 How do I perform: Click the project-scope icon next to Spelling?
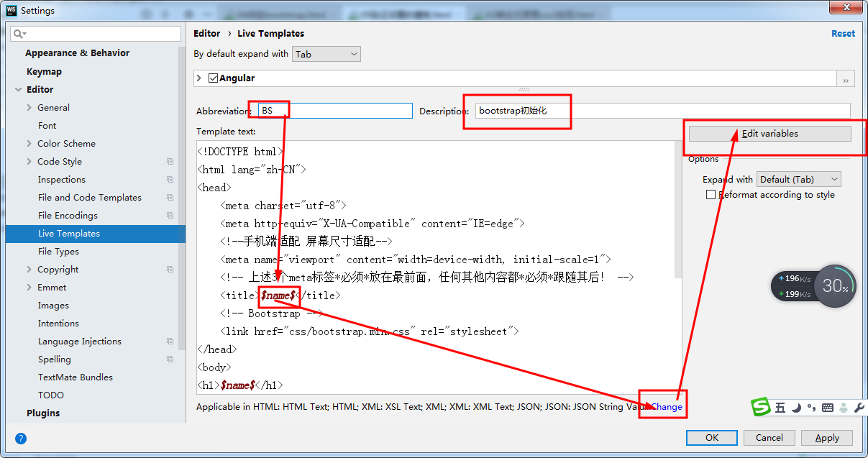tap(170, 359)
